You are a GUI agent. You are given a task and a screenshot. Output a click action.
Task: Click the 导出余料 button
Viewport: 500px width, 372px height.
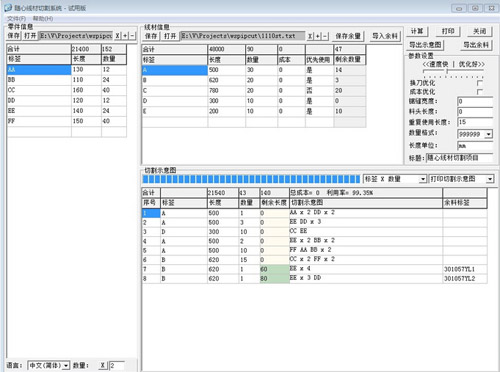pos(476,45)
